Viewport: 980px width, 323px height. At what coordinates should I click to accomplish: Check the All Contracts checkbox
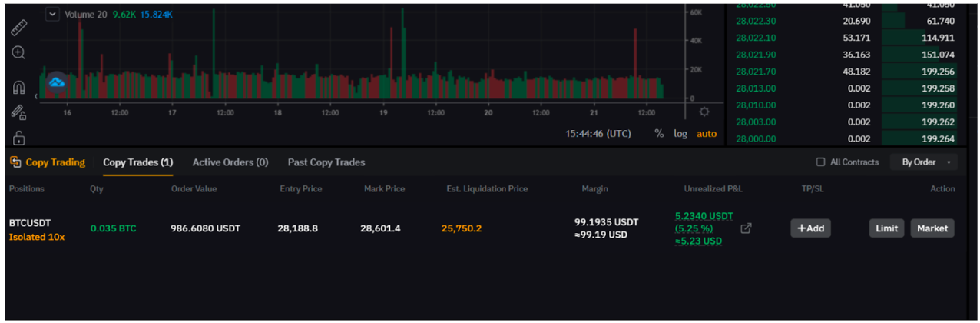point(821,162)
